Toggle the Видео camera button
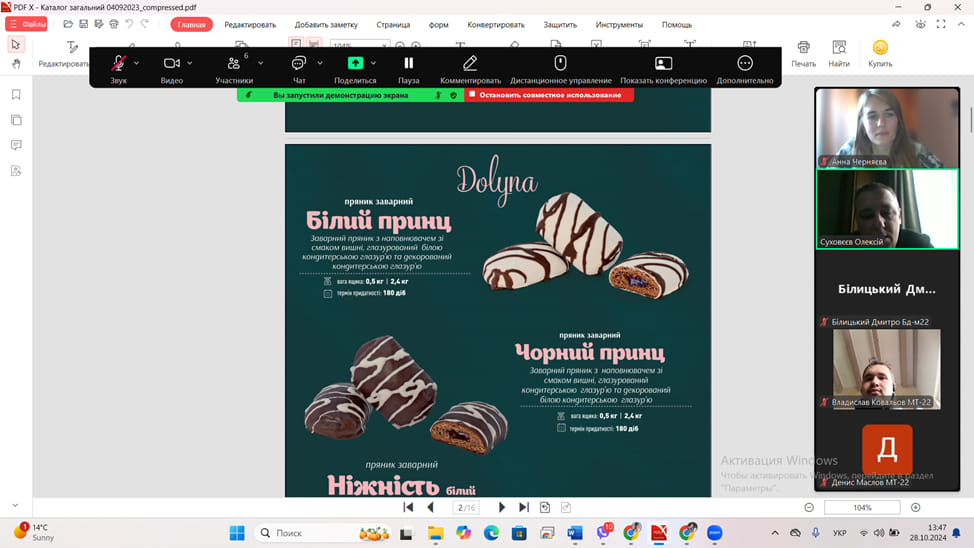Image resolution: width=974 pixels, height=548 pixels. point(172,64)
